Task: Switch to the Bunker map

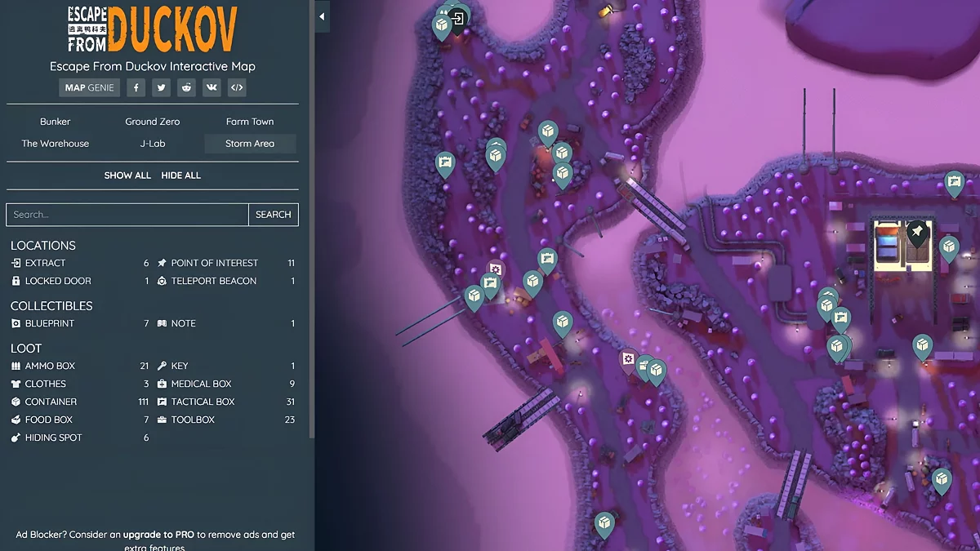Action: pos(56,122)
